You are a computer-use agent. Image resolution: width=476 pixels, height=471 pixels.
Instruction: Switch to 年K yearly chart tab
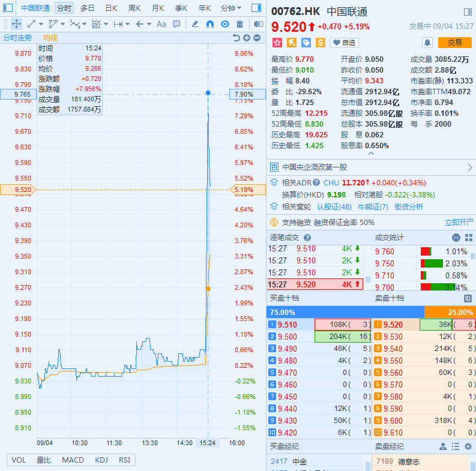[205, 8]
